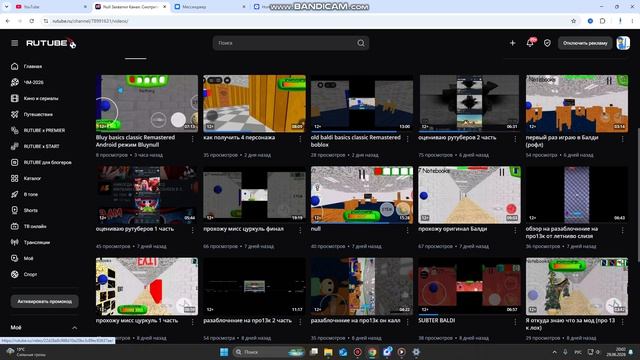Open the user profile avatar
The height and width of the screenshot is (360, 640).
pyautogui.click(x=623, y=43)
